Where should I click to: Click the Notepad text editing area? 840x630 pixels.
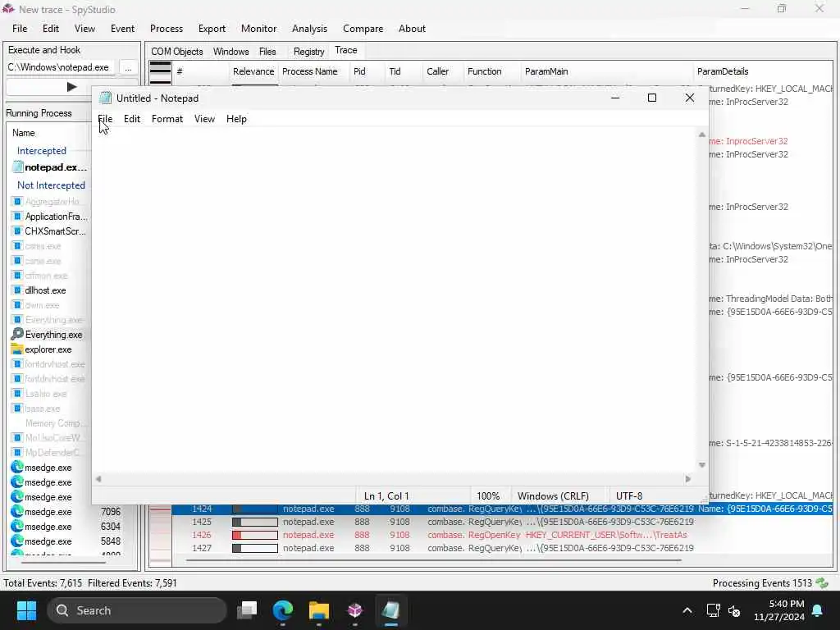[x=395, y=300]
